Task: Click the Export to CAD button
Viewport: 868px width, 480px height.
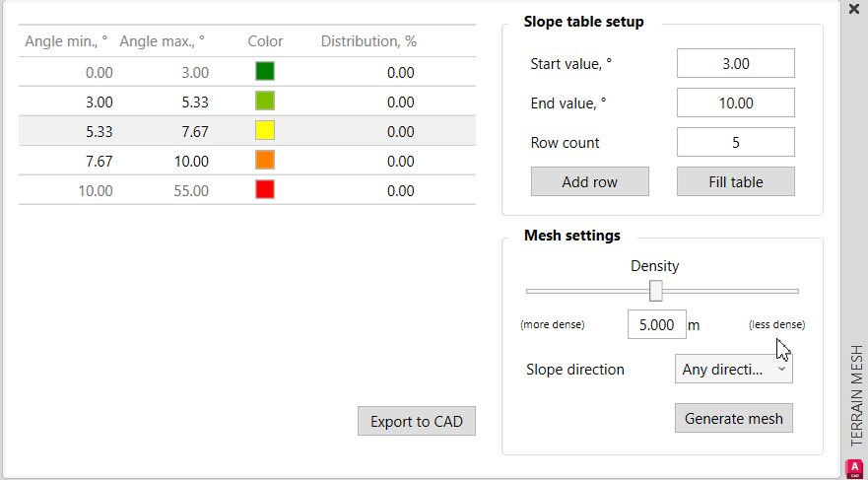Action: point(417,422)
